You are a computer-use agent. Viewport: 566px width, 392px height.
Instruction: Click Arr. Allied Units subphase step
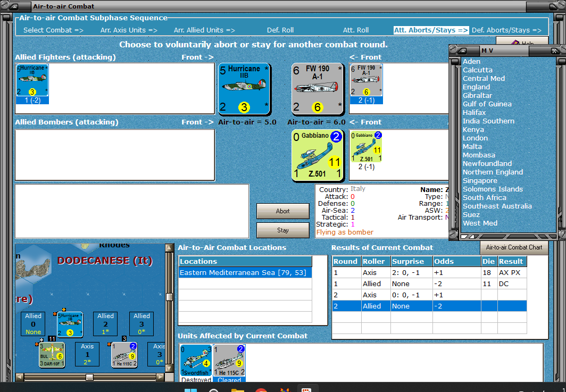click(204, 30)
